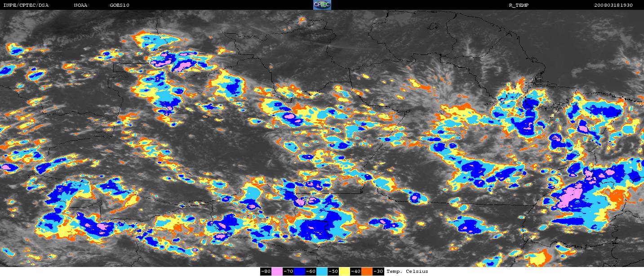Click the -80 legend value

coord(266,272)
